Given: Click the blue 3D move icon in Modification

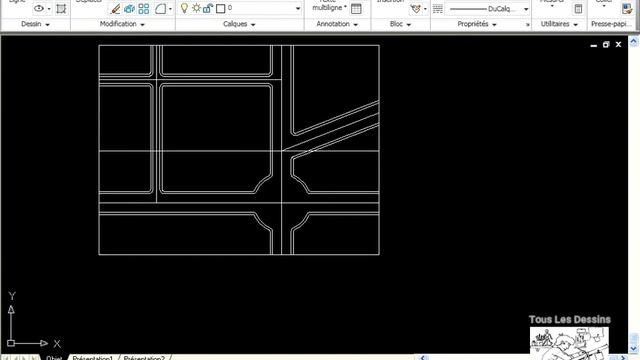Looking at the screenshot, I should tap(129, 9).
